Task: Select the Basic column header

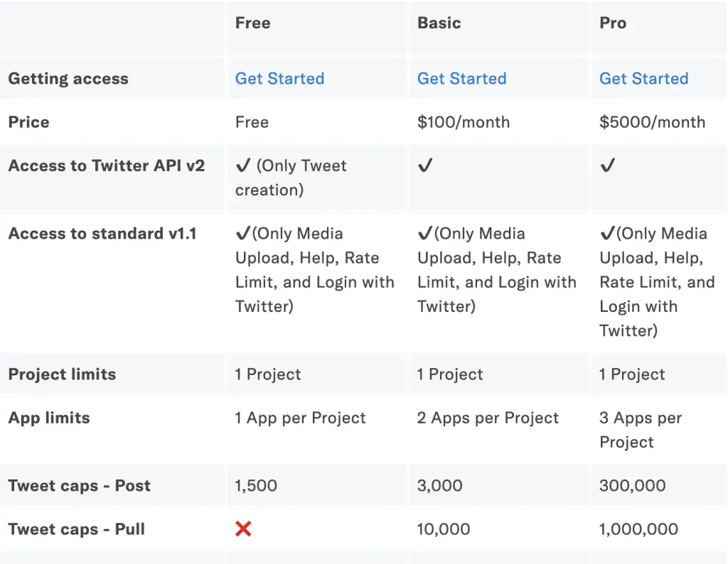Action: [x=439, y=23]
